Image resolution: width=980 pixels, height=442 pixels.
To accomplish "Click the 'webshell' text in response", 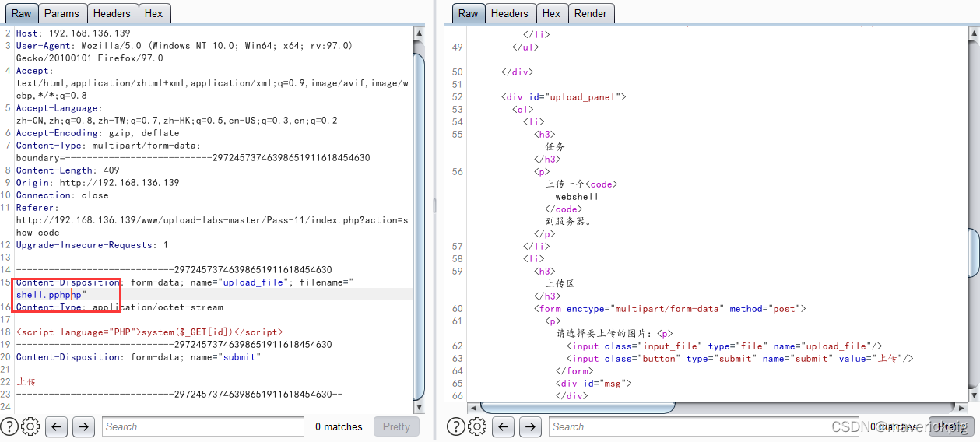I will (577, 197).
